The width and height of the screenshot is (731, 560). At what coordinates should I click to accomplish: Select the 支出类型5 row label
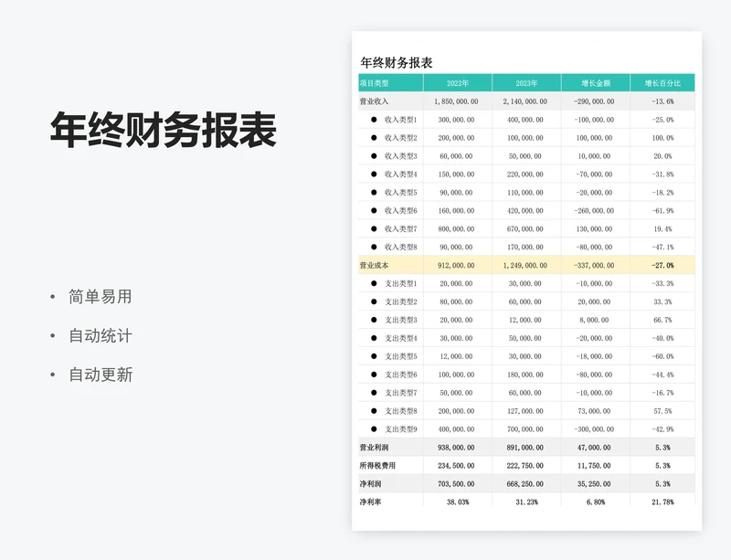[400, 356]
